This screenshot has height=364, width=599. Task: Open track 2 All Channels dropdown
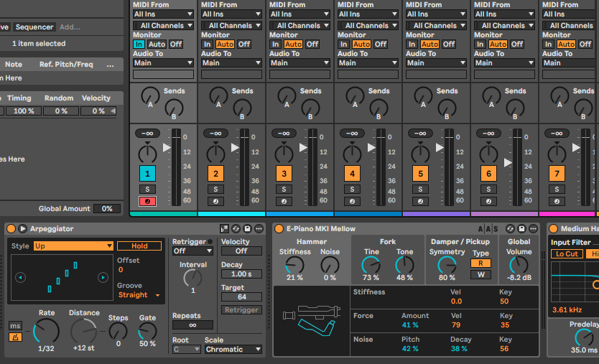click(x=231, y=26)
